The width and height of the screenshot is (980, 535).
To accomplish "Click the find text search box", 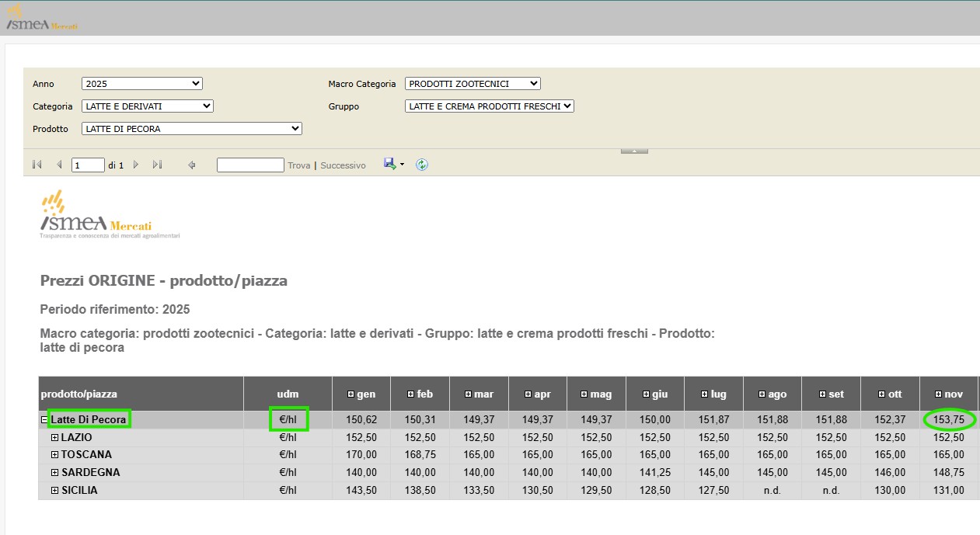I will (250, 165).
